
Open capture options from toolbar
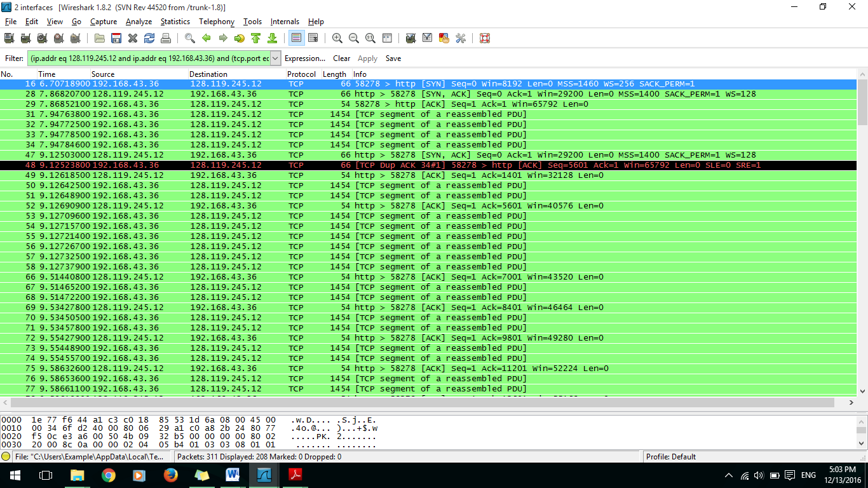(x=25, y=38)
